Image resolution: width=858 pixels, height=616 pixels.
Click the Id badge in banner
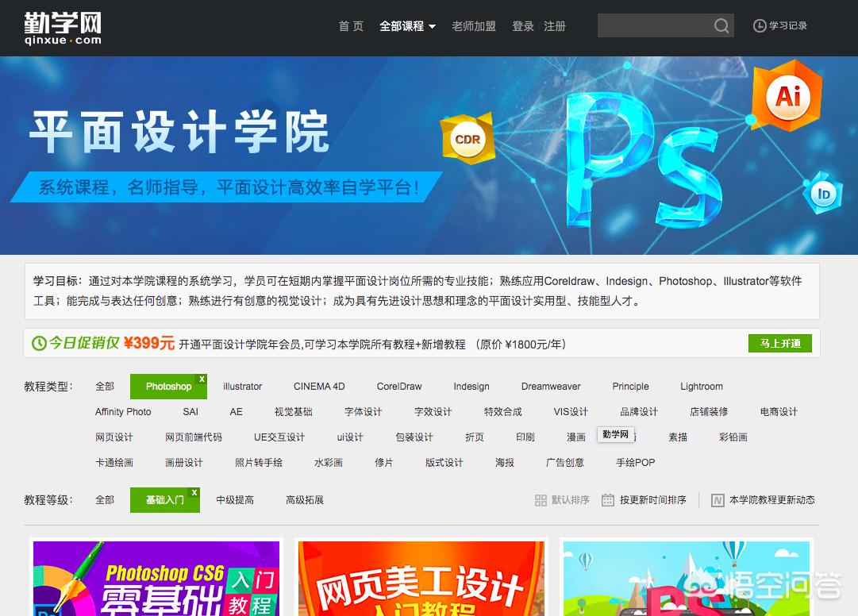(823, 194)
